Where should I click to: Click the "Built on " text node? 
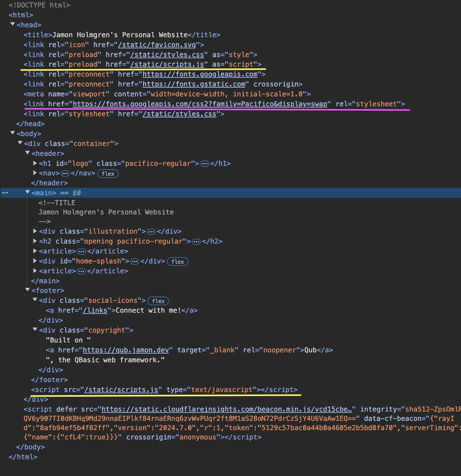(68, 340)
